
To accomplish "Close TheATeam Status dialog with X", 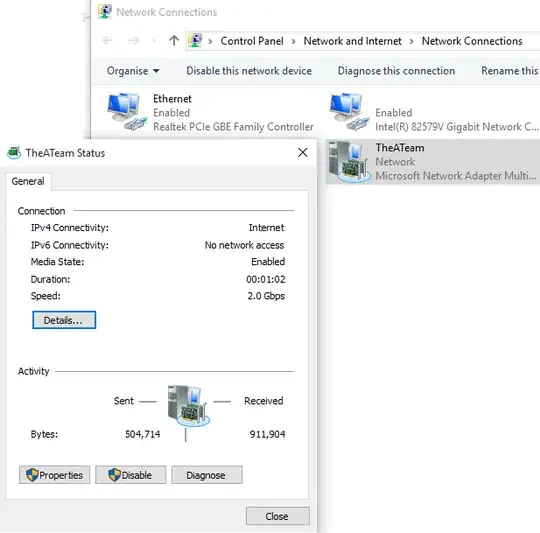I will 302,153.
